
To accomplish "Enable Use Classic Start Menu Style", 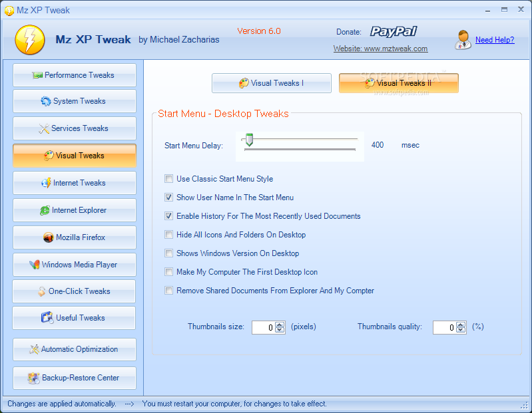I will point(168,178).
